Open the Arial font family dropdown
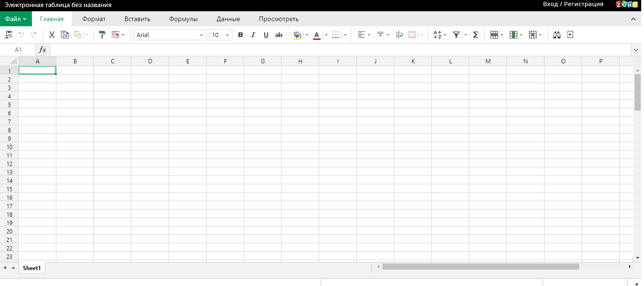Screen dimensions: 644x286 pos(170,35)
